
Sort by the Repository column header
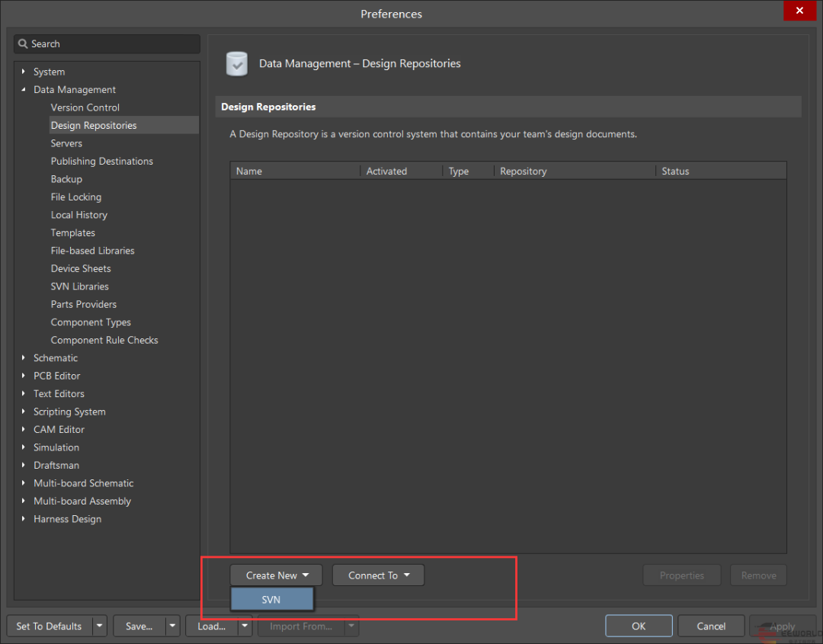(575, 171)
